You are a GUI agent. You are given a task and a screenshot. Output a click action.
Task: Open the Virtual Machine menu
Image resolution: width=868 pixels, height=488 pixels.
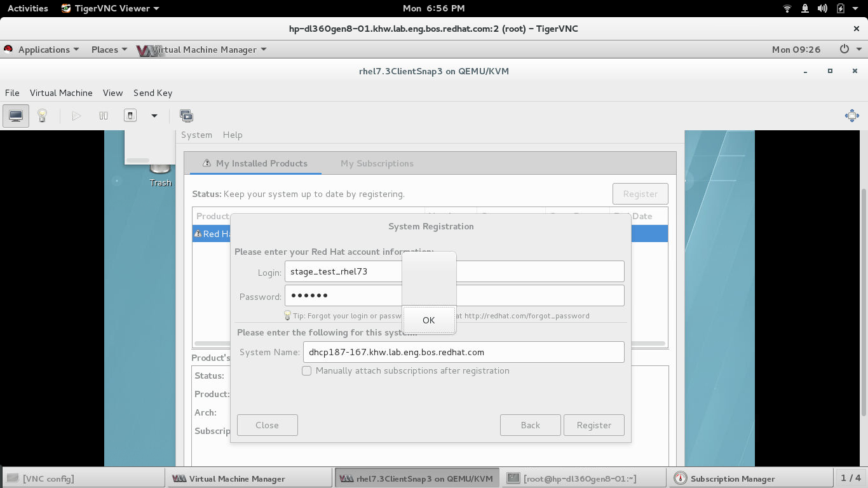click(61, 93)
